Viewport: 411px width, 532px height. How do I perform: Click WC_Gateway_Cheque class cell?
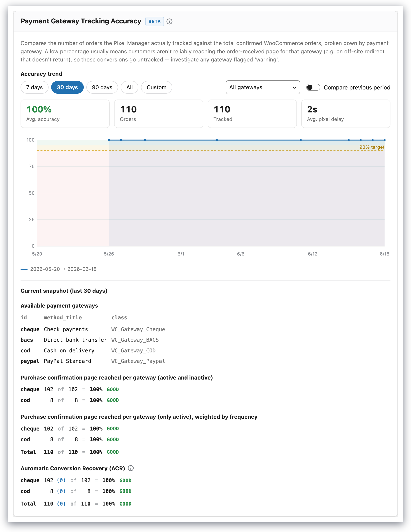pos(138,329)
